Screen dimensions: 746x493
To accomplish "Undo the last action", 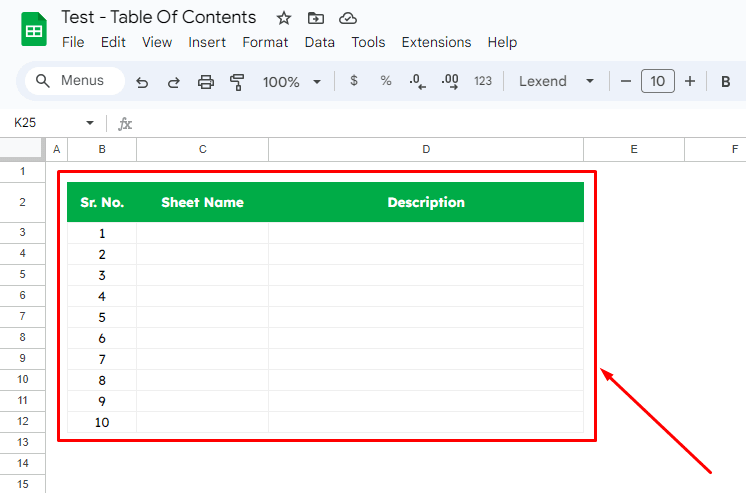I will tap(142, 82).
